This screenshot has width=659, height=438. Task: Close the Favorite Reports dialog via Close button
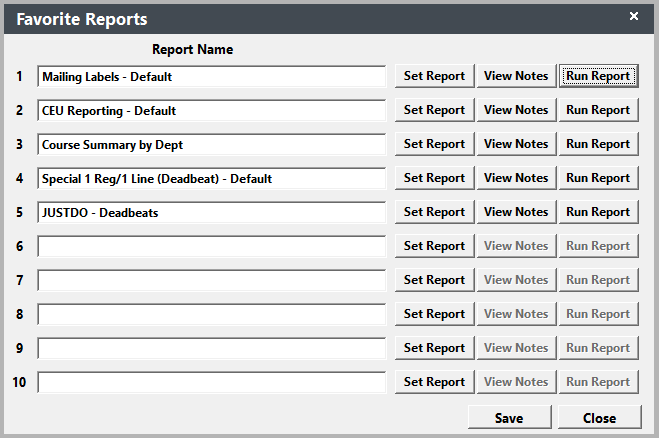click(599, 418)
